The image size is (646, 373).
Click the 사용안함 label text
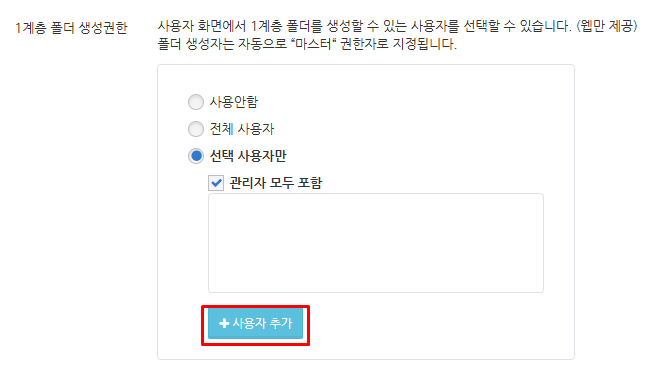pyautogui.click(x=234, y=102)
